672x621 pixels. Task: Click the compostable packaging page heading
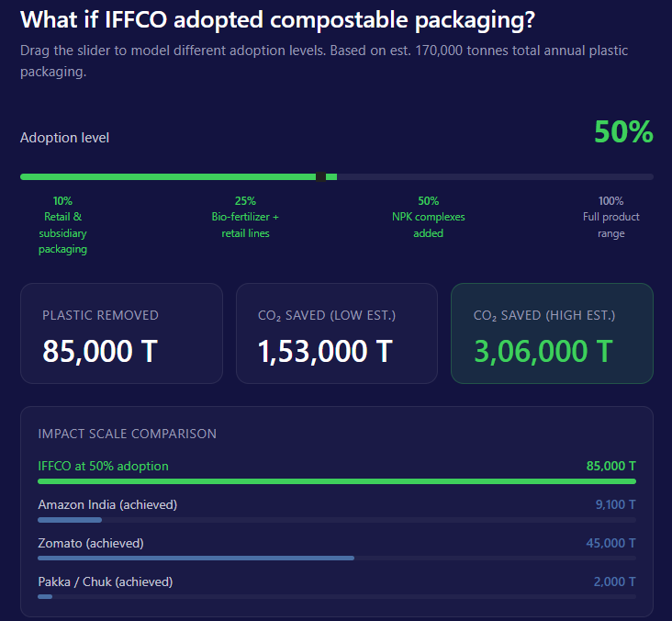[x=278, y=19]
